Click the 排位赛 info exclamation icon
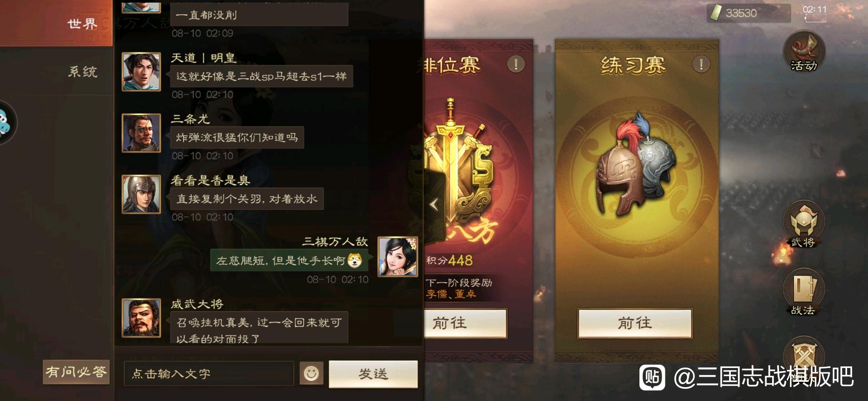Screen dimensions: 868x401 coord(516,64)
